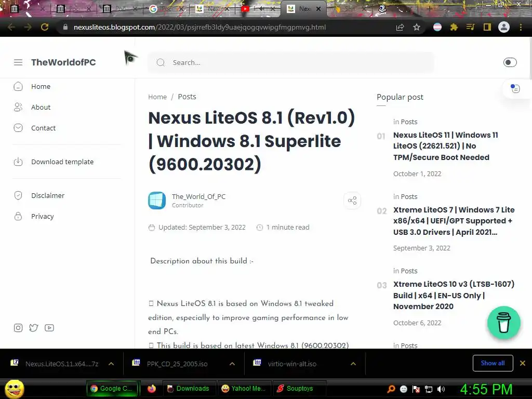This screenshot has height=399, width=532.
Task: Click the Privacy lock icon
Action: pos(18,216)
